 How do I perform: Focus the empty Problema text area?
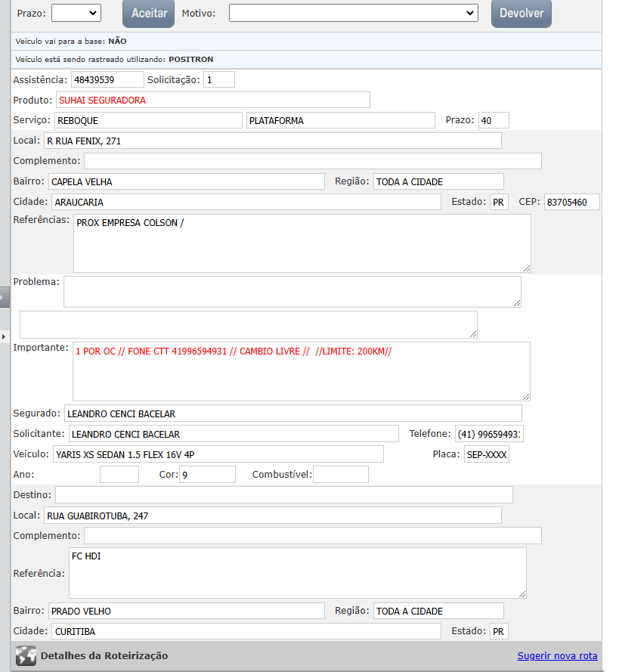point(292,291)
